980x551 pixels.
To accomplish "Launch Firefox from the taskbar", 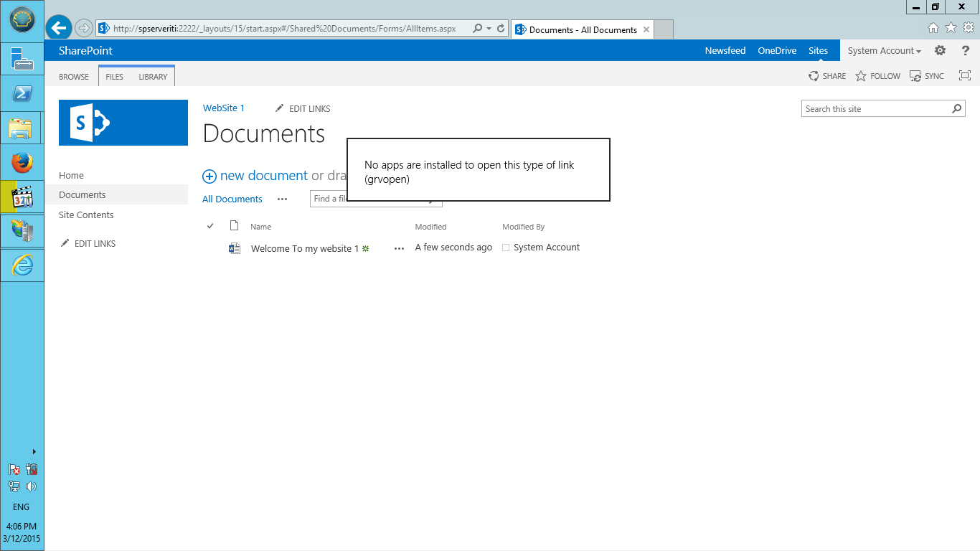I will [22, 163].
